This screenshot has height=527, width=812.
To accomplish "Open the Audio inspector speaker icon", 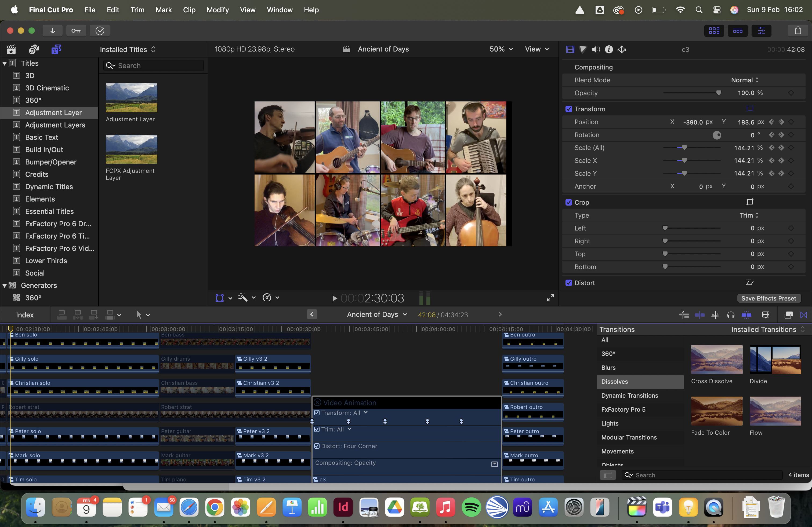I will pos(596,49).
